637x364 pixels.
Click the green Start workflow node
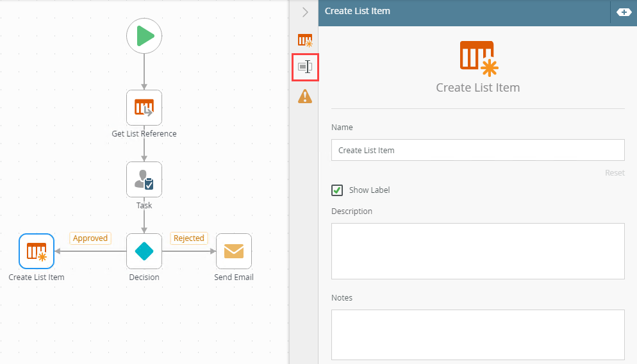(x=144, y=36)
